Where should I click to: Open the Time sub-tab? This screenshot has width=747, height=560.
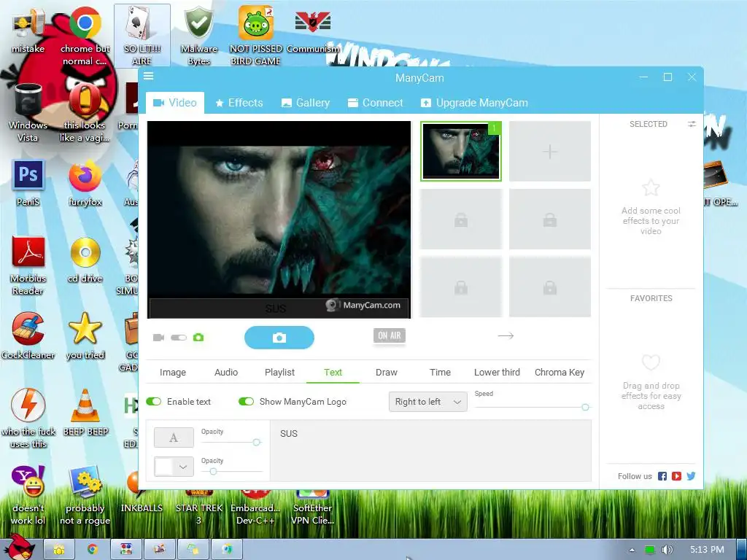(440, 373)
